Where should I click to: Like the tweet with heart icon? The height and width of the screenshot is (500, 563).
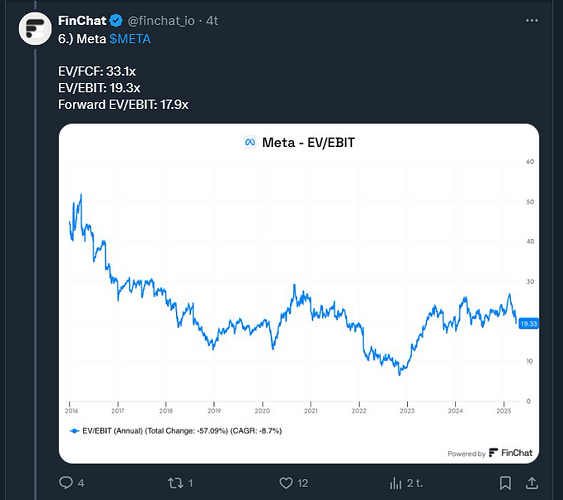(x=286, y=483)
